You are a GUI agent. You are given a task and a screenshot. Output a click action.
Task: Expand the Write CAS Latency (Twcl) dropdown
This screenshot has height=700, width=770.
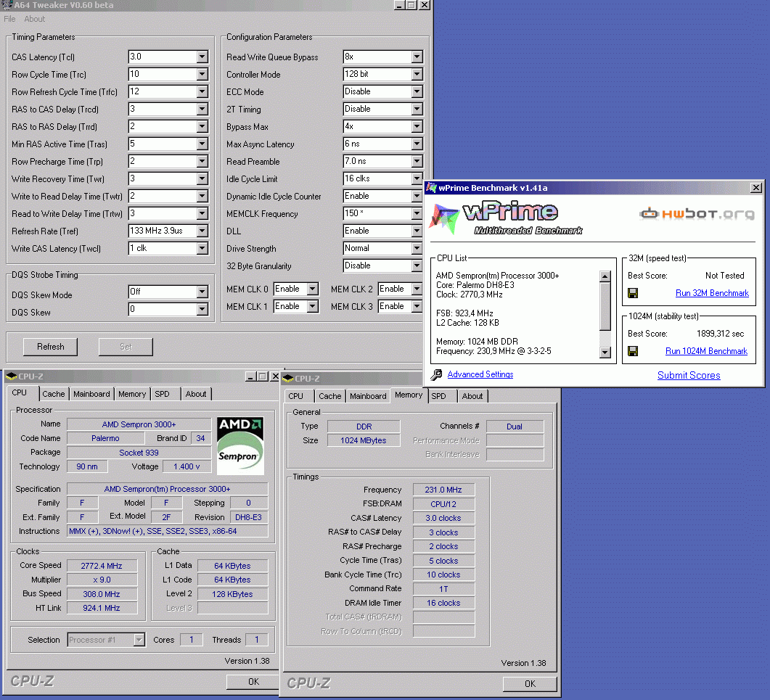(202, 248)
